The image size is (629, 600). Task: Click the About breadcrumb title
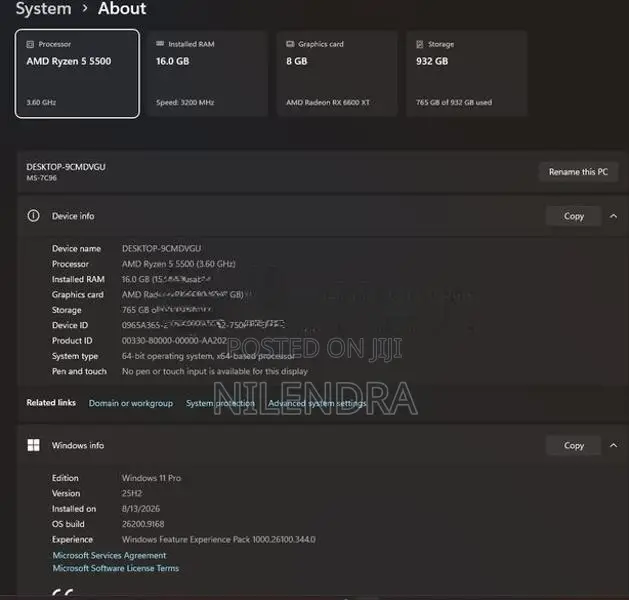pos(122,8)
